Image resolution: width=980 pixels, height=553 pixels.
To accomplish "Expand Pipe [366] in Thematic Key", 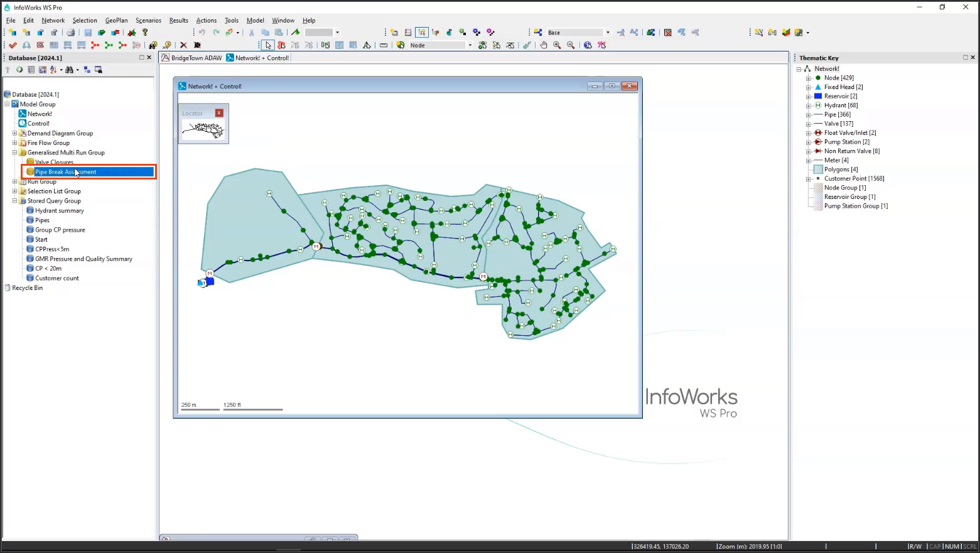I will pyautogui.click(x=809, y=115).
